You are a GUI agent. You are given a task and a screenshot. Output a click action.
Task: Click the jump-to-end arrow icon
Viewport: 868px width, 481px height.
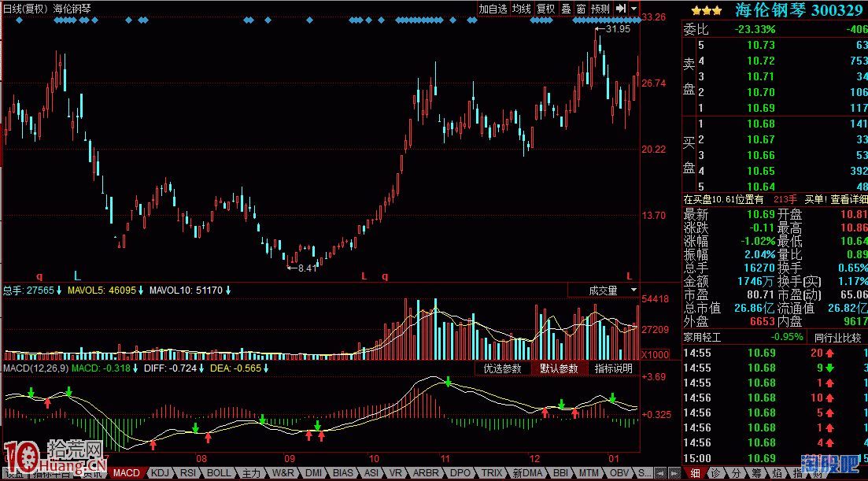[621, 9]
